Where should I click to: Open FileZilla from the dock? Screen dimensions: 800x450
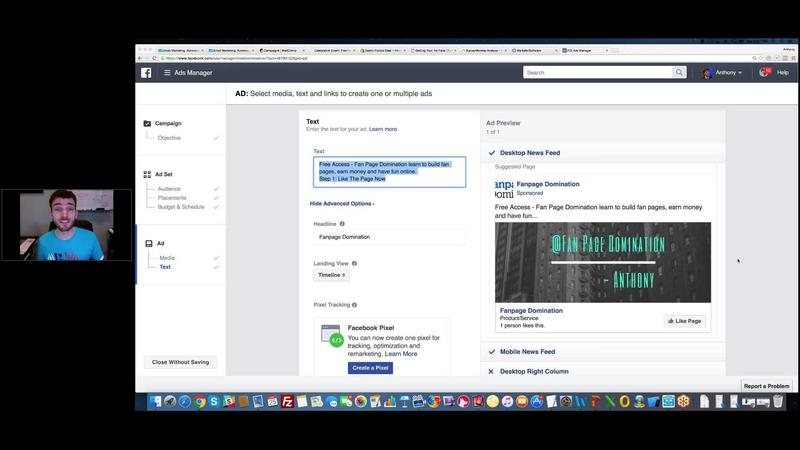tap(288, 402)
